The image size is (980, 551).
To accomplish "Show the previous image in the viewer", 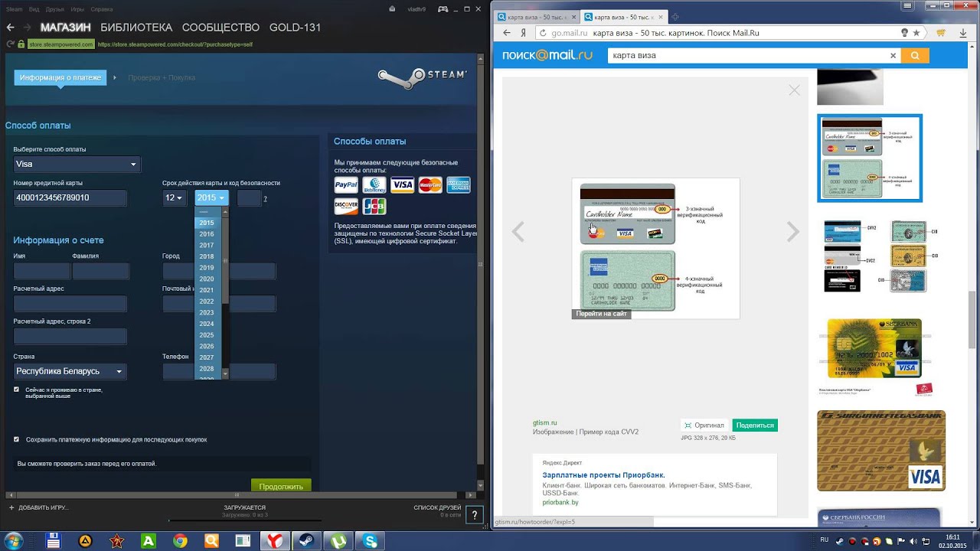I will tap(518, 231).
